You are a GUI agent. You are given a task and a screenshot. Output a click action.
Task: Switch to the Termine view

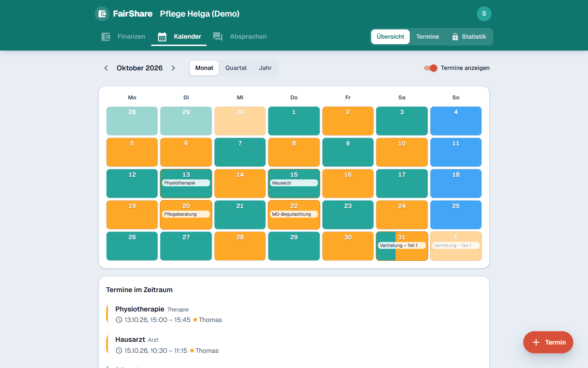coord(427,37)
